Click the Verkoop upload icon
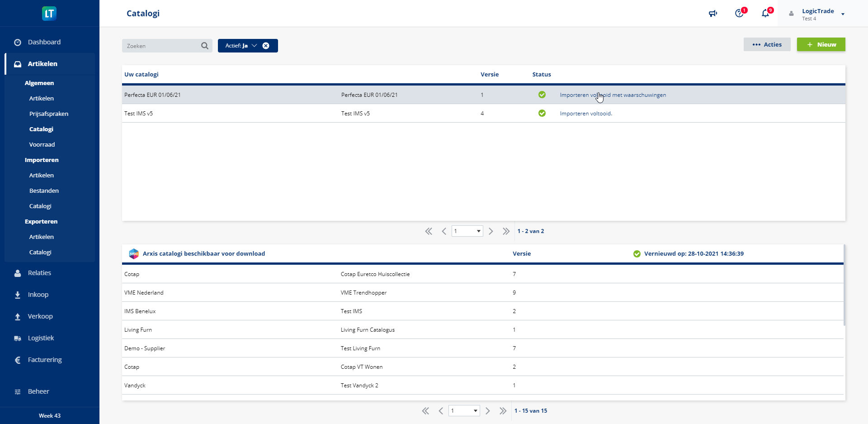The image size is (868, 424). pos(18,316)
